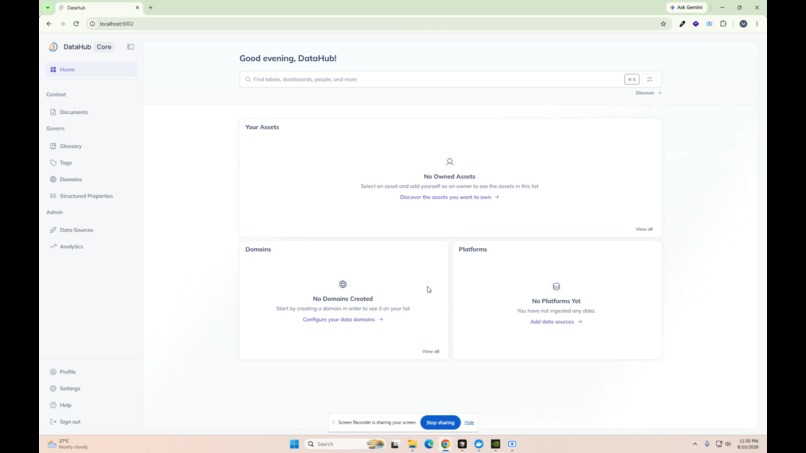Reload the page with refresh icon
806x453 pixels.
coord(76,24)
